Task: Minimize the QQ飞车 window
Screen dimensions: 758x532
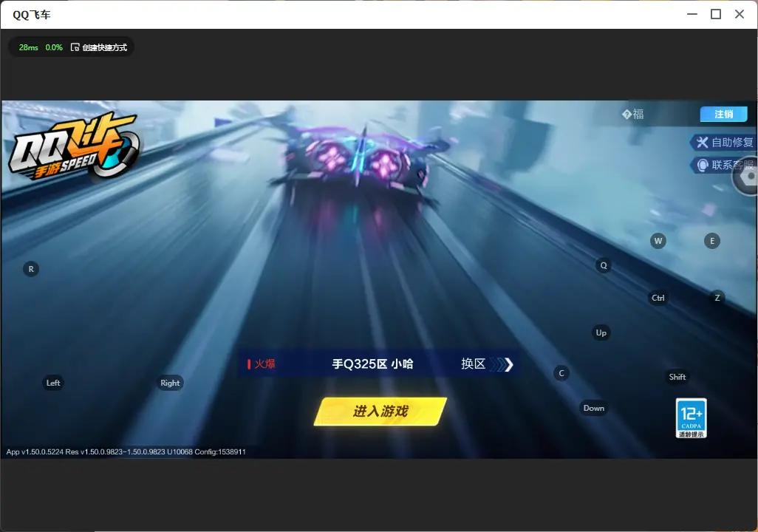Action: click(x=692, y=14)
